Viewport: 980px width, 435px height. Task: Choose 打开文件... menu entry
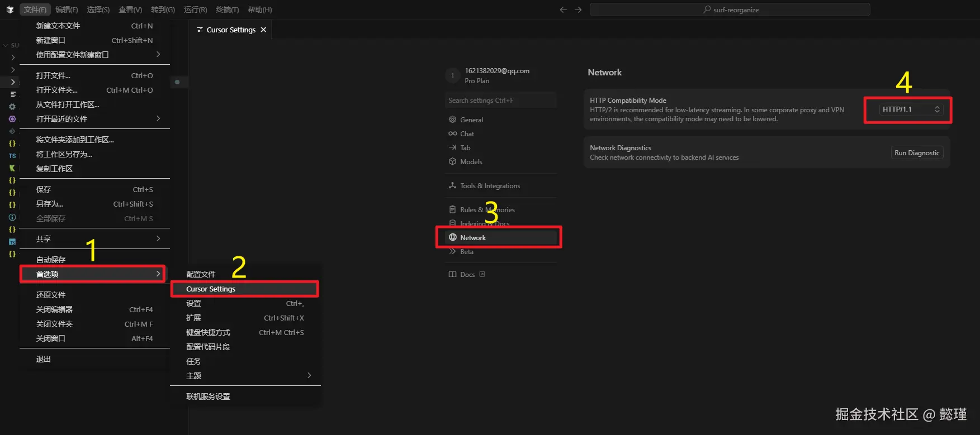click(94, 75)
